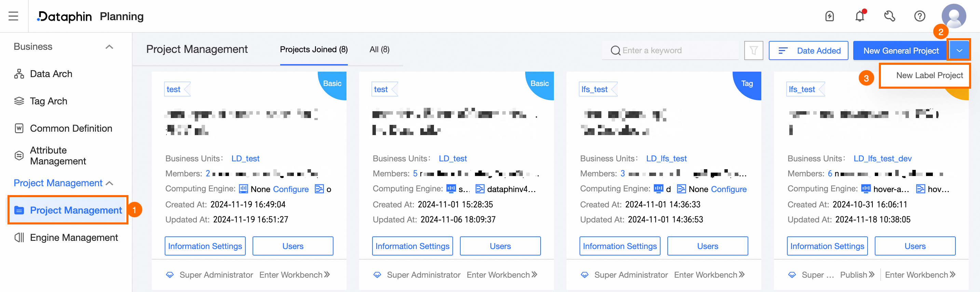Open the hamburger navigation menu
Viewport: 980px width, 292px height.
[x=13, y=16]
